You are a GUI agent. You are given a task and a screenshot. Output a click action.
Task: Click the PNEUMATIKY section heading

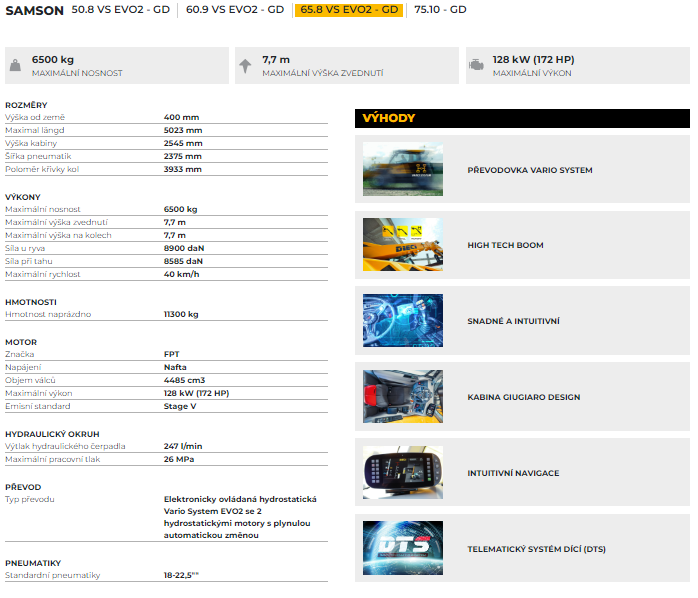[x=33, y=563]
